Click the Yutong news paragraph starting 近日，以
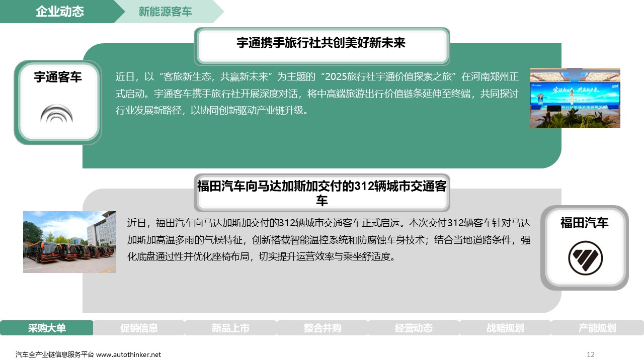The height and width of the screenshot is (362, 644). pyautogui.click(x=317, y=93)
